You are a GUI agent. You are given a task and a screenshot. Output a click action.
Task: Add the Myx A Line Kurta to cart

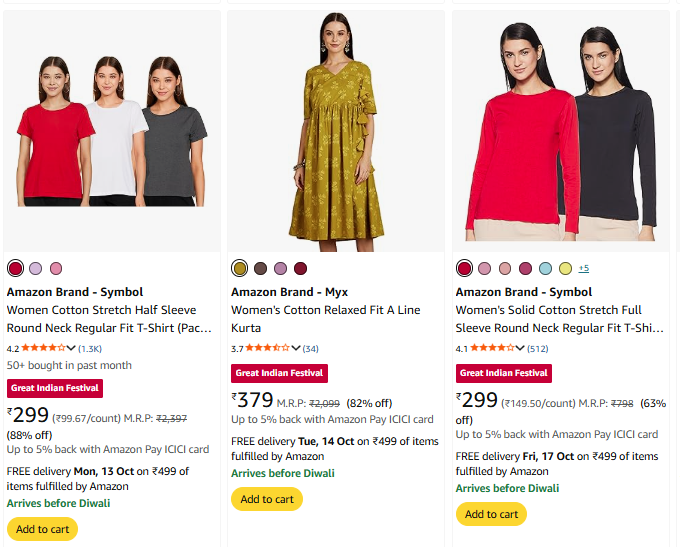coord(267,499)
